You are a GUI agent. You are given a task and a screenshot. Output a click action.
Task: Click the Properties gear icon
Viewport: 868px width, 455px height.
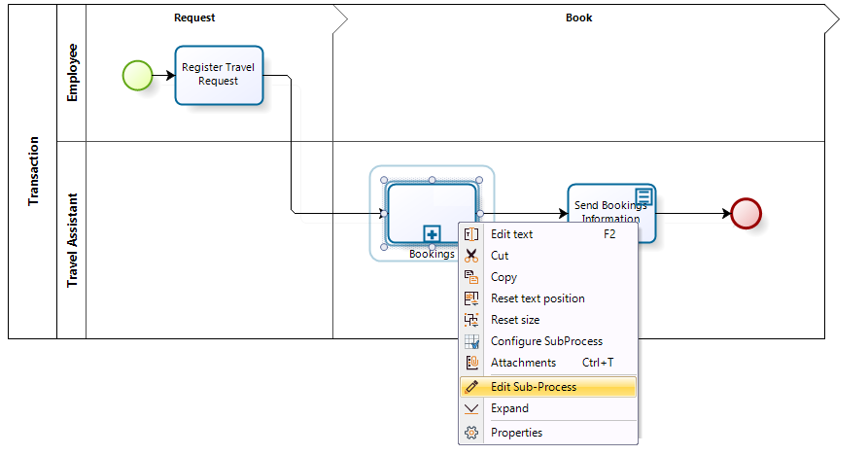(x=471, y=433)
